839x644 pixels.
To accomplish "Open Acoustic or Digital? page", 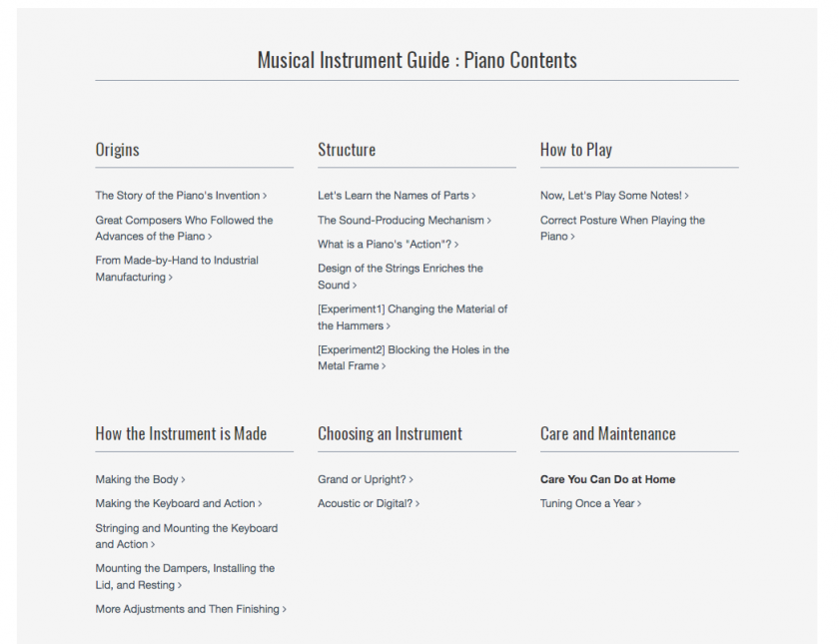I will click(x=369, y=504).
